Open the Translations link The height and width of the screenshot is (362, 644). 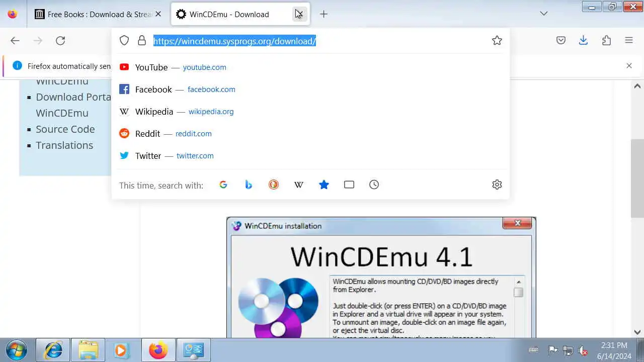64,145
